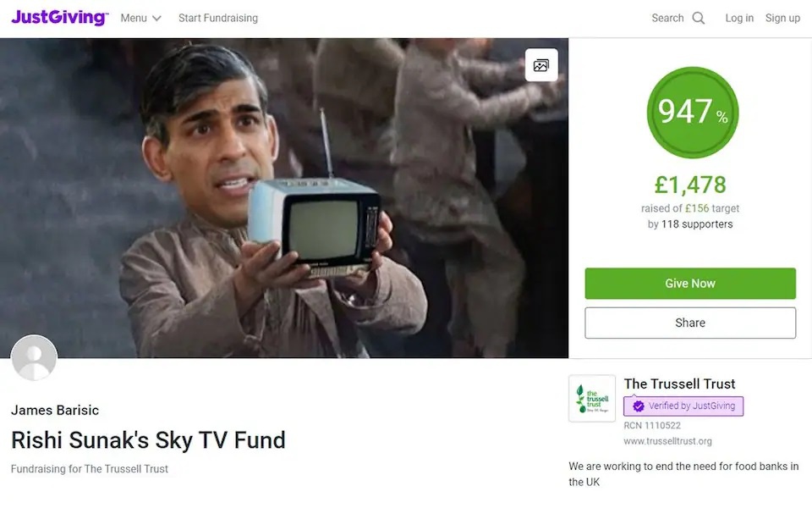The image size is (812, 508).
Task: Open the Log in link
Action: tap(739, 18)
